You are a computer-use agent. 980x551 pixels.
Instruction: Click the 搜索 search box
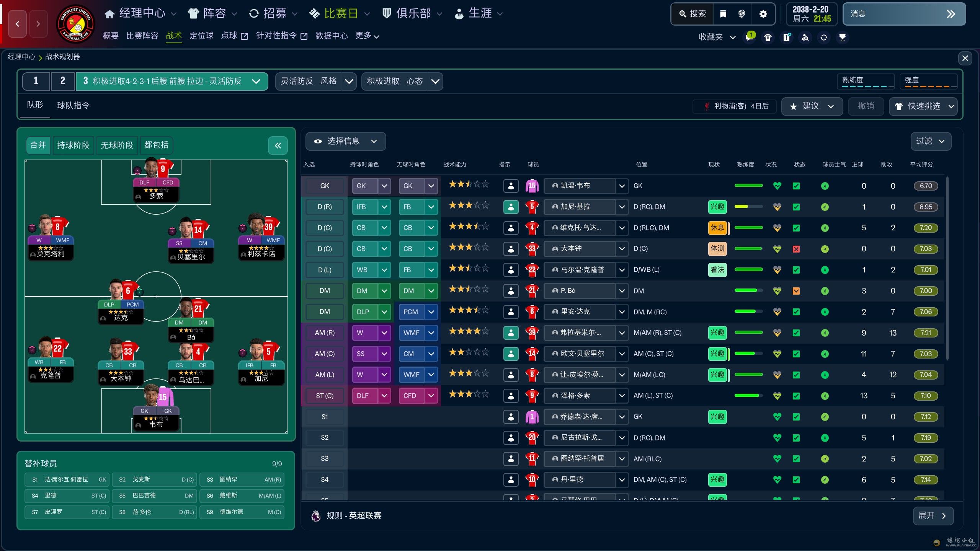tap(693, 14)
